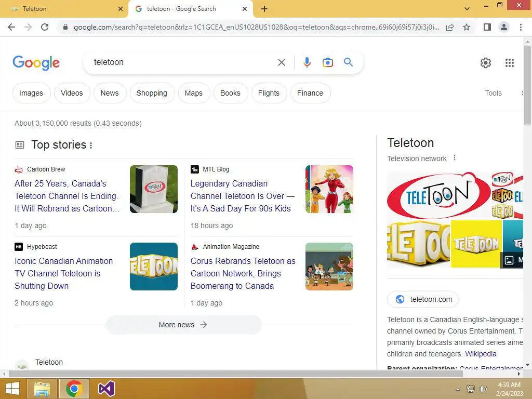Image resolution: width=532 pixels, height=399 pixels.
Task: Open Chrome's three-dot menu
Action: point(521,27)
